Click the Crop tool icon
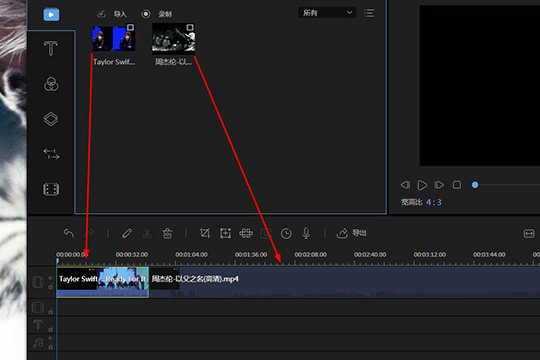Image resolution: width=540 pixels, height=360 pixels. [205, 233]
